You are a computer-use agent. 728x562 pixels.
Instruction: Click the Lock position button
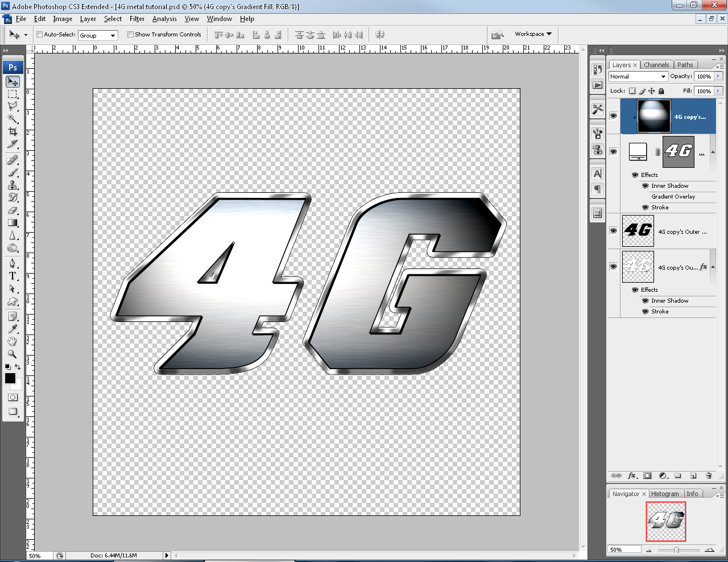652,91
